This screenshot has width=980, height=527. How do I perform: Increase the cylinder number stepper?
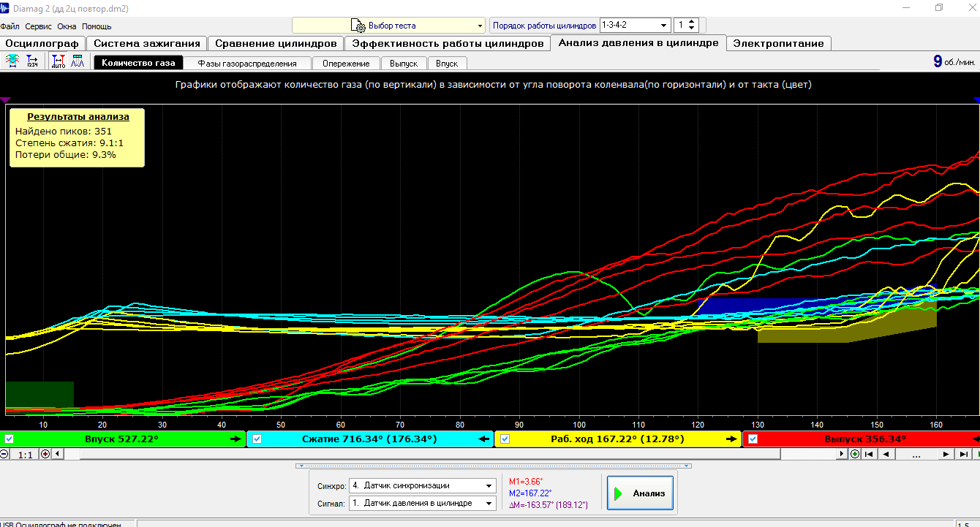coord(693,21)
